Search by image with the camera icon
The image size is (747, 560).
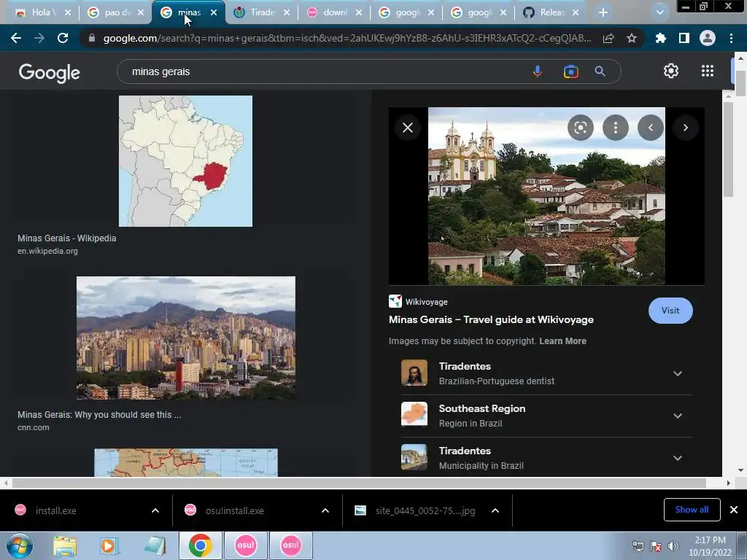tap(570, 71)
